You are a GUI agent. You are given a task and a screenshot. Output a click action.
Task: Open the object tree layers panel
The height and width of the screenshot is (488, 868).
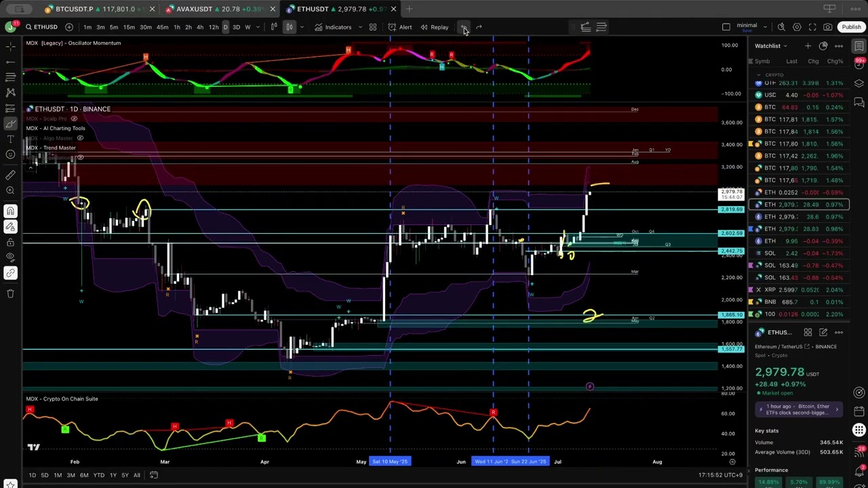(x=859, y=83)
